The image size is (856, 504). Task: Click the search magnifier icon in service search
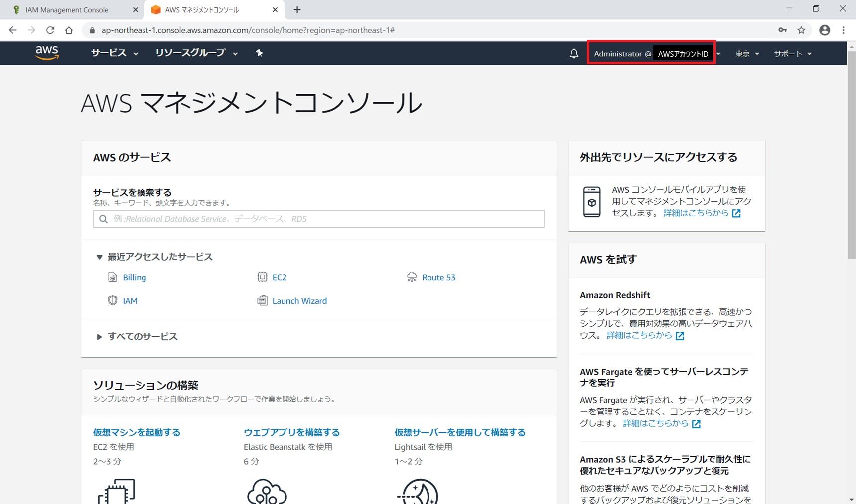103,219
